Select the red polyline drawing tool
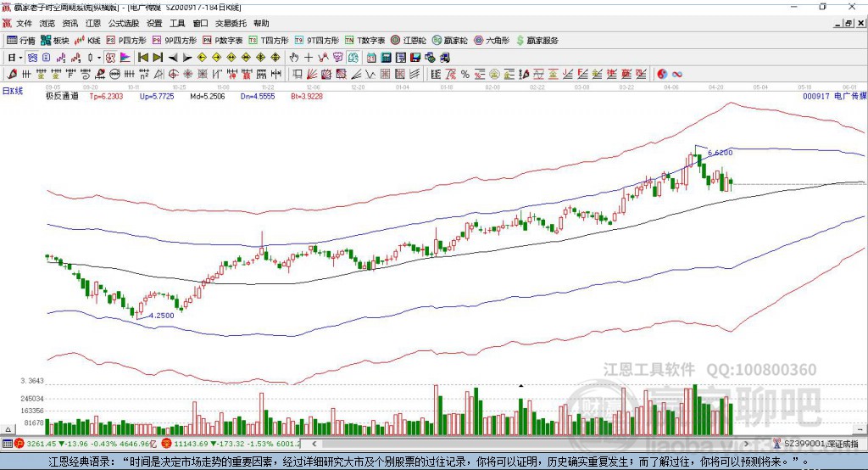Screen dimensions: 868x470 click(323, 58)
